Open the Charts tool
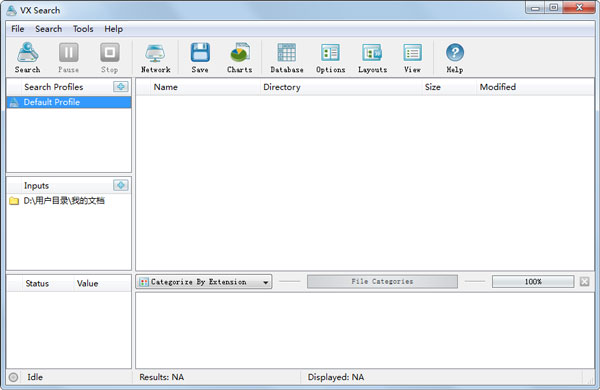The height and width of the screenshot is (390, 600). coord(240,57)
